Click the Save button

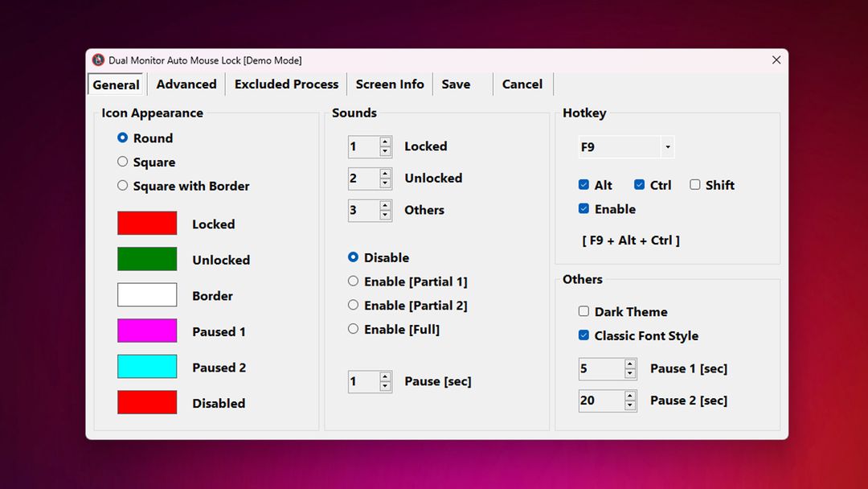(457, 84)
